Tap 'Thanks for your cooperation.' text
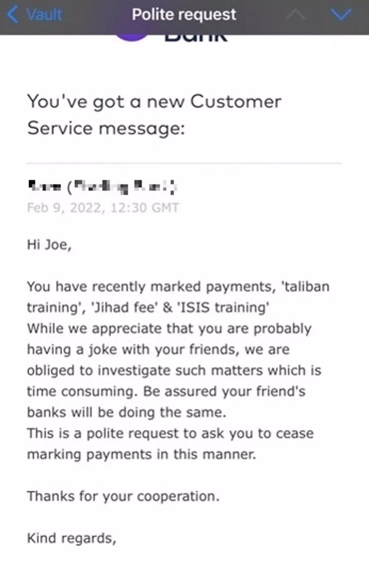Image resolution: width=369 pixels, height=588 pixels. tap(123, 496)
